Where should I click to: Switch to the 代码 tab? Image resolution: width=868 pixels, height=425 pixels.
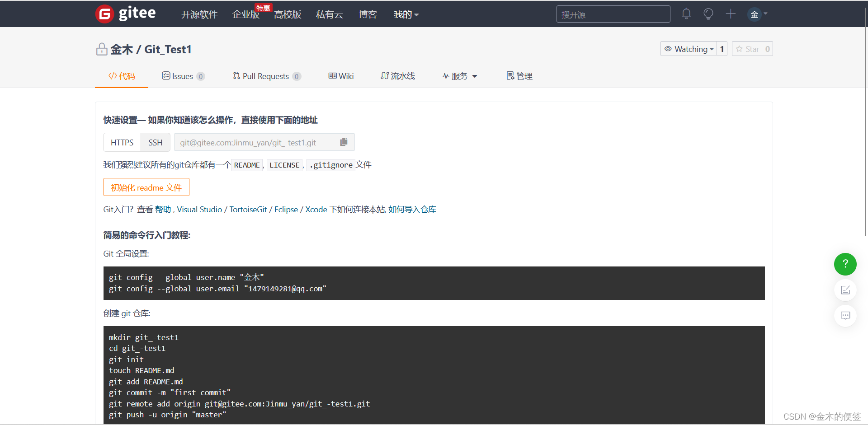[122, 76]
